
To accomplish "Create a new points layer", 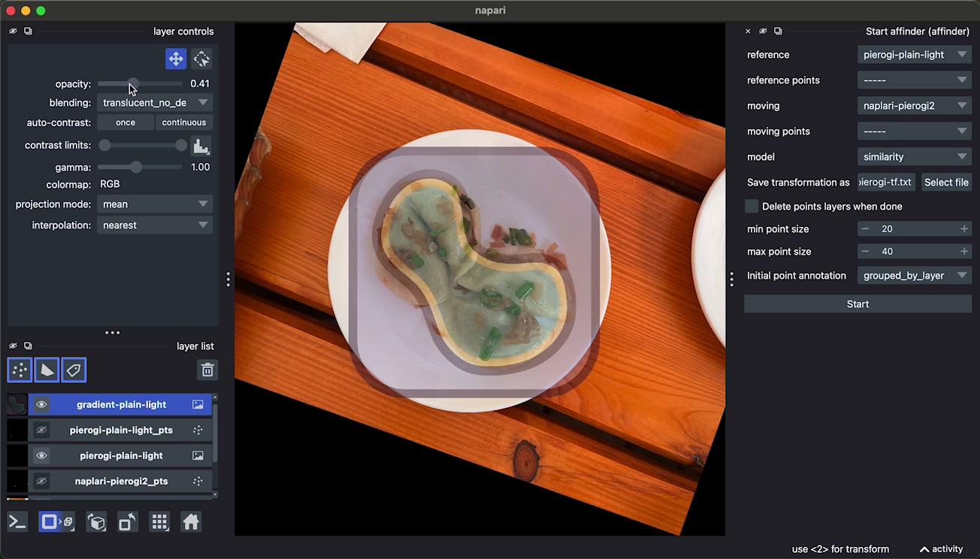I will pyautogui.click(x=20, y=370).
